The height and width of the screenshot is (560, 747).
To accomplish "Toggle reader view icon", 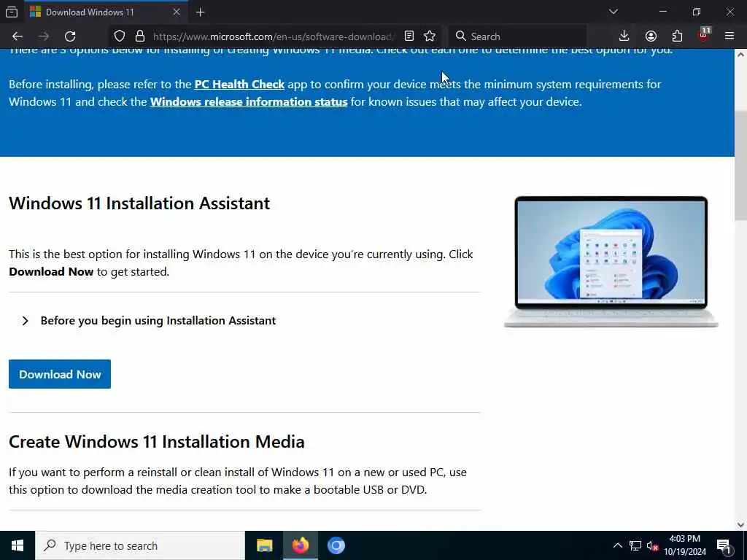I will (409, 36).
